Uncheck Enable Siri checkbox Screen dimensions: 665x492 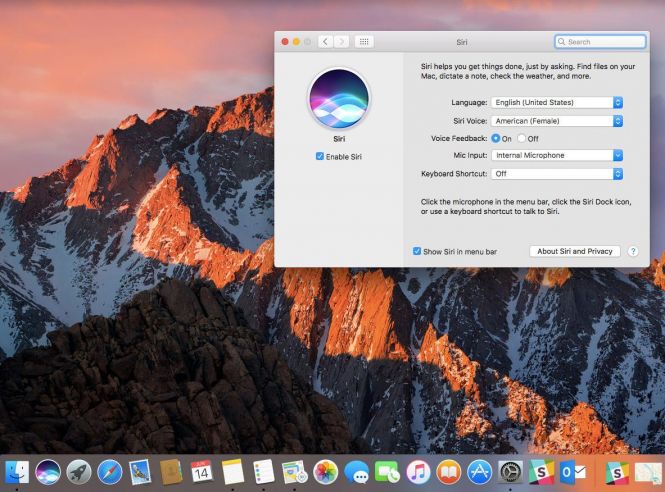point(320,157)
